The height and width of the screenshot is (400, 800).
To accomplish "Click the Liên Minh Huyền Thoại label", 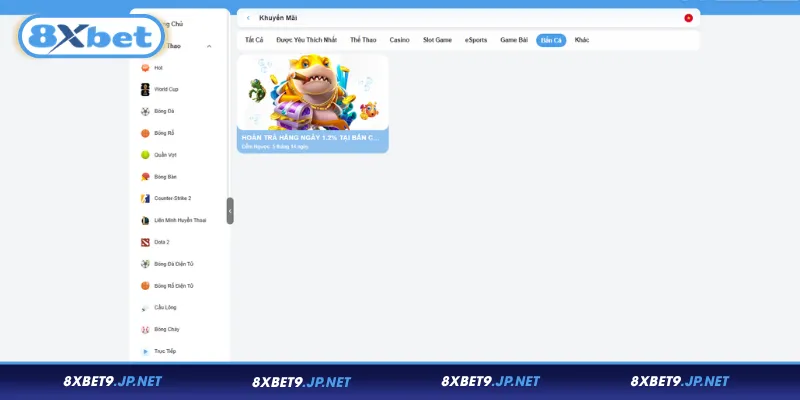I will (180, 220).
